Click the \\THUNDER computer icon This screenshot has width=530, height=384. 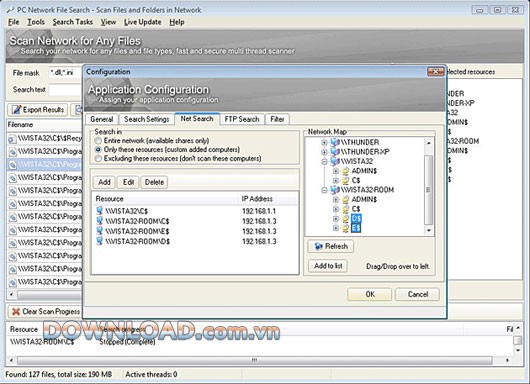335,142
